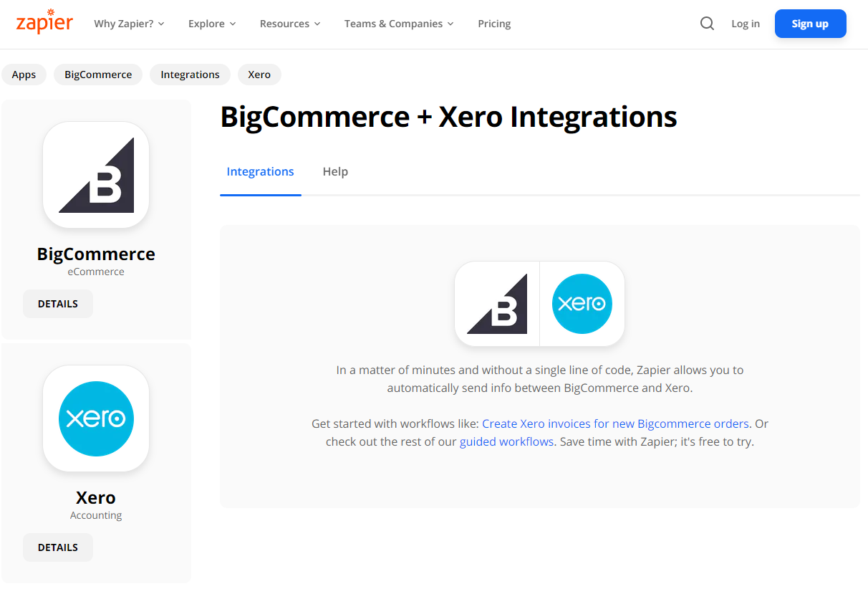The height and width of the screenshot is (589, 868).
Task: Click the eCommerce category label
Action: [96, 272]
